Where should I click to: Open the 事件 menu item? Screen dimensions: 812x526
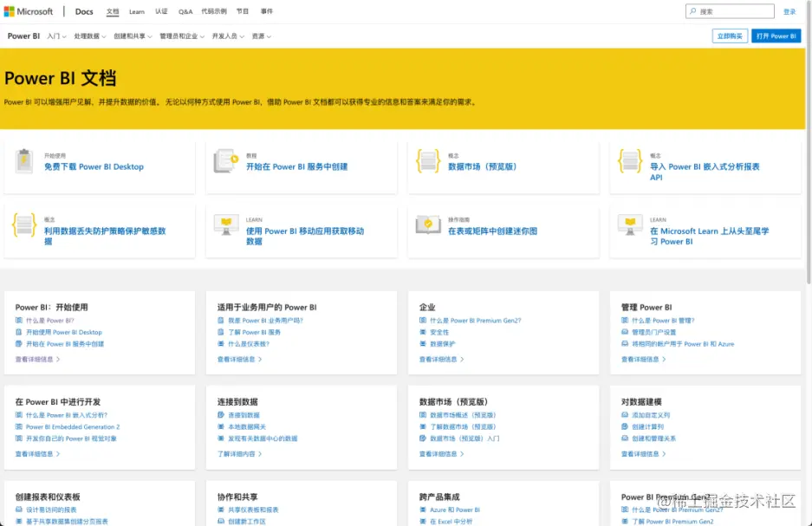(267, 11)
